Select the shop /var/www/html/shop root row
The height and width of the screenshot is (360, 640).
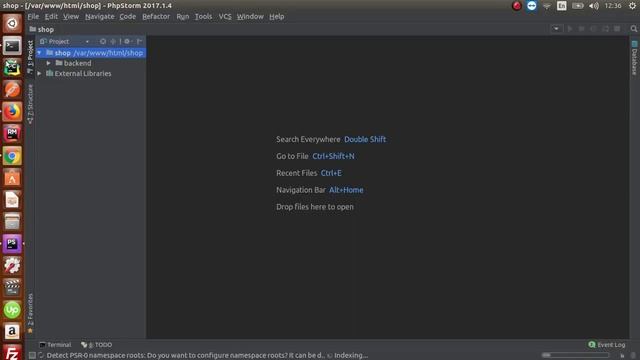point(91,53)
